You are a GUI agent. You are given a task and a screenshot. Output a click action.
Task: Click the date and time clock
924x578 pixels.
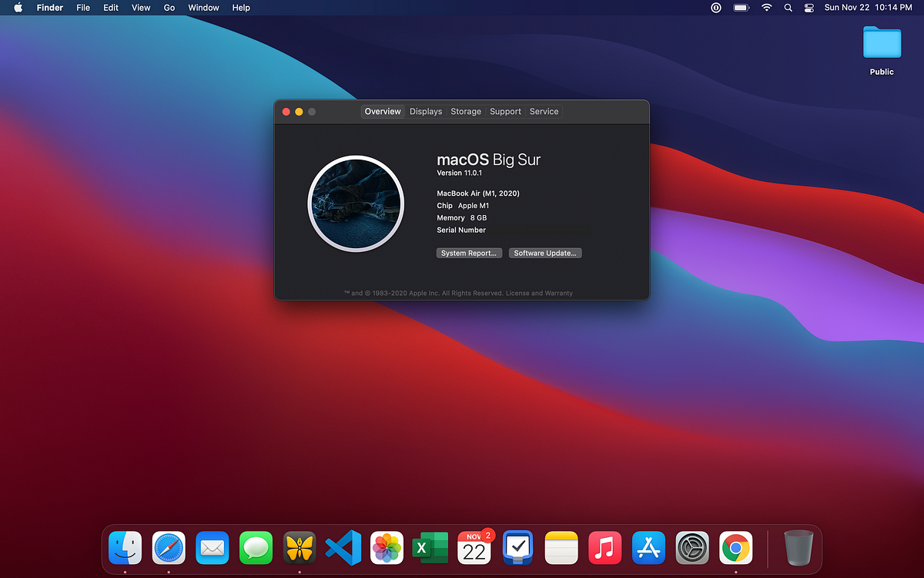(x=868, y=8)
